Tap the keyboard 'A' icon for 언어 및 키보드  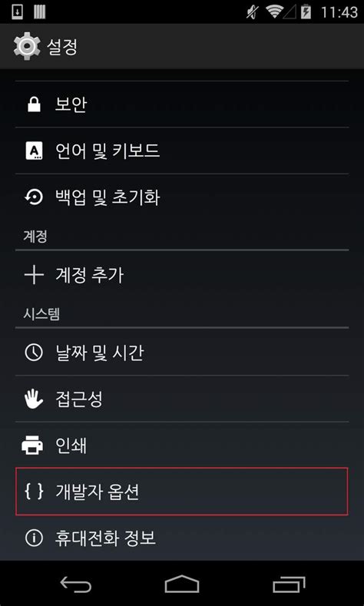pyautogui.click(x=34, y=151)
